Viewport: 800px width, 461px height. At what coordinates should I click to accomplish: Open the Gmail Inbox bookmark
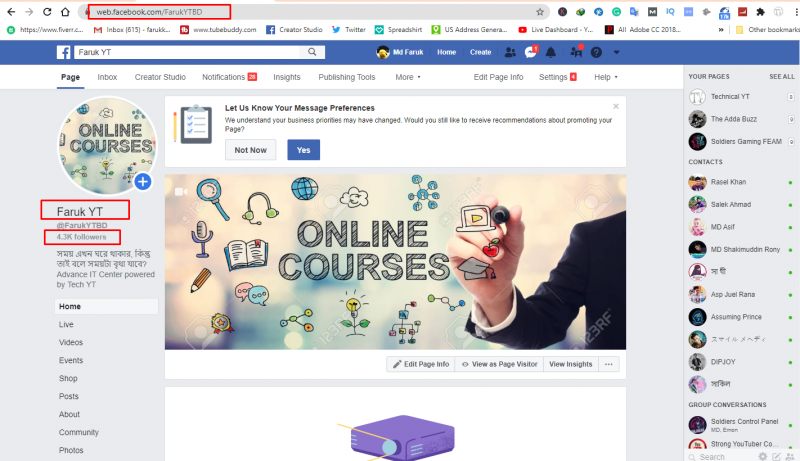pos(132,30)
